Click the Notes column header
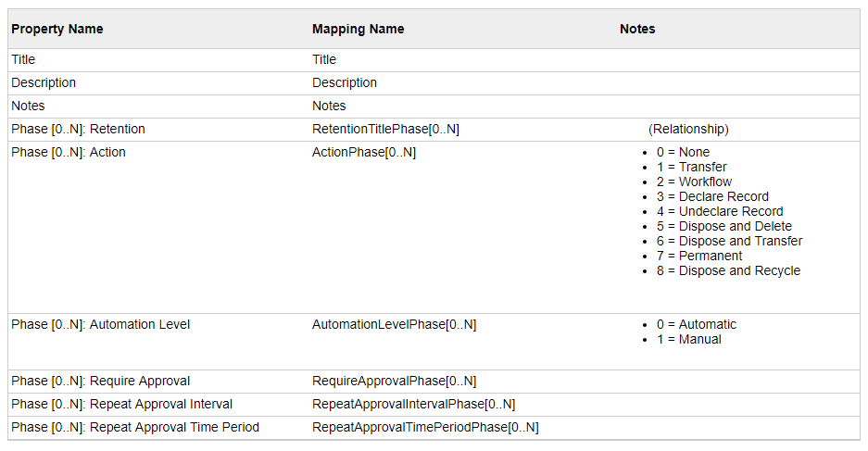This screenshot has height=451, width=868. pyautogui.click(x=637, y=29)
